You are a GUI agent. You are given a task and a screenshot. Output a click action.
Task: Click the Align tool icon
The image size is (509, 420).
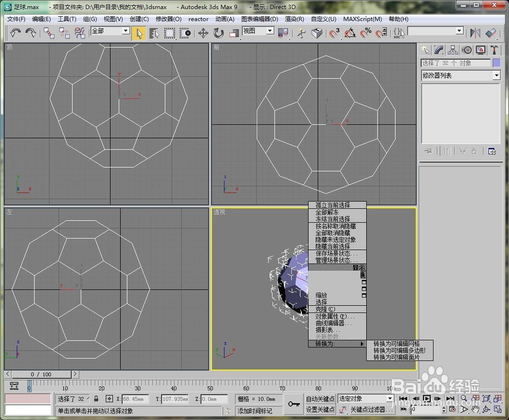(x=491, y=33)
